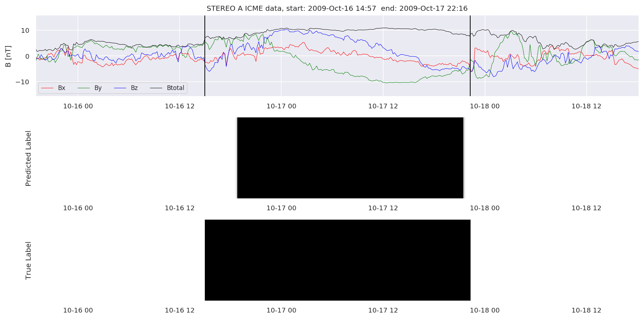The image size is (644, 319).
Task: Click '10-18 12' tick under the True Label plot
Action: click(x=586, y=310)
